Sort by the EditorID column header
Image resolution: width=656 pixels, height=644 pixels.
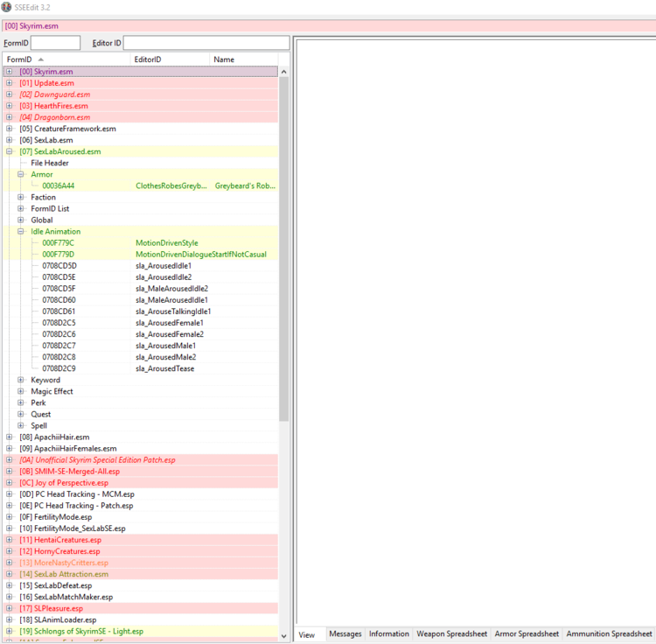[170, 59]
